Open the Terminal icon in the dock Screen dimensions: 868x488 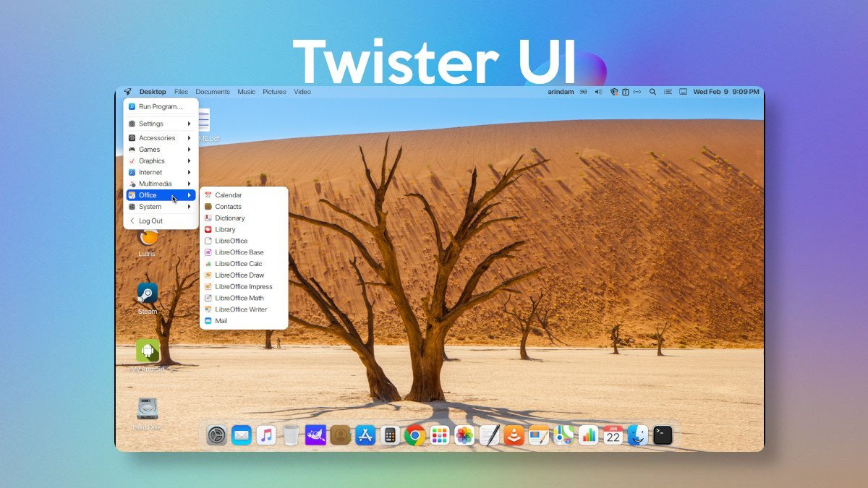[x=663, y=435]
